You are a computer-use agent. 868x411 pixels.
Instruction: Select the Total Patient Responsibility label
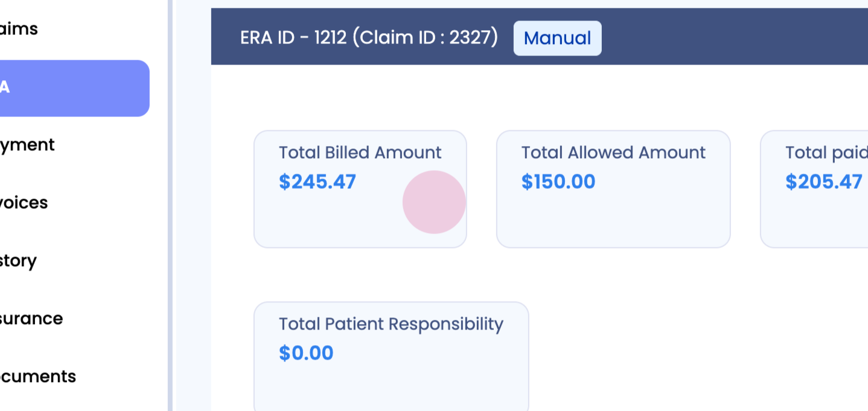click(391, 324)
